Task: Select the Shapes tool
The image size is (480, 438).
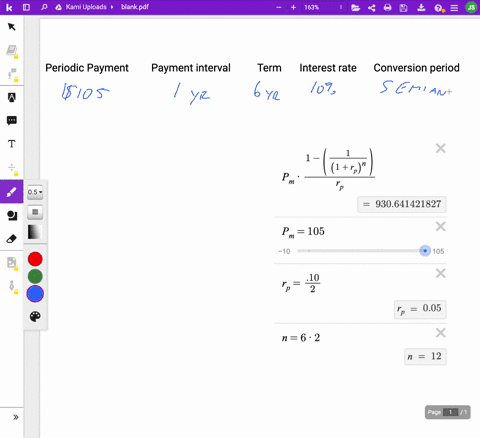Action: tap(12, 216)
